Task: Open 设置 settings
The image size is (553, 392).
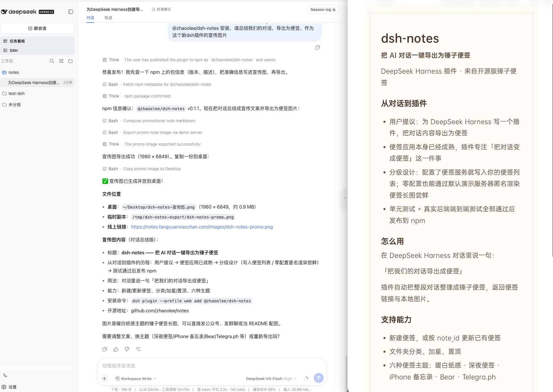Action: [x=9, y=387]
